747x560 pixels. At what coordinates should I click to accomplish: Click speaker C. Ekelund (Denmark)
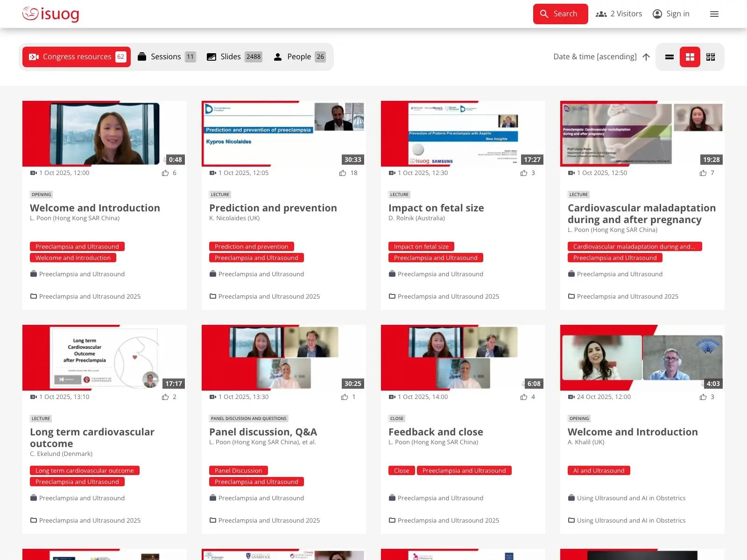pyautogui.click(x=61, y=454)
